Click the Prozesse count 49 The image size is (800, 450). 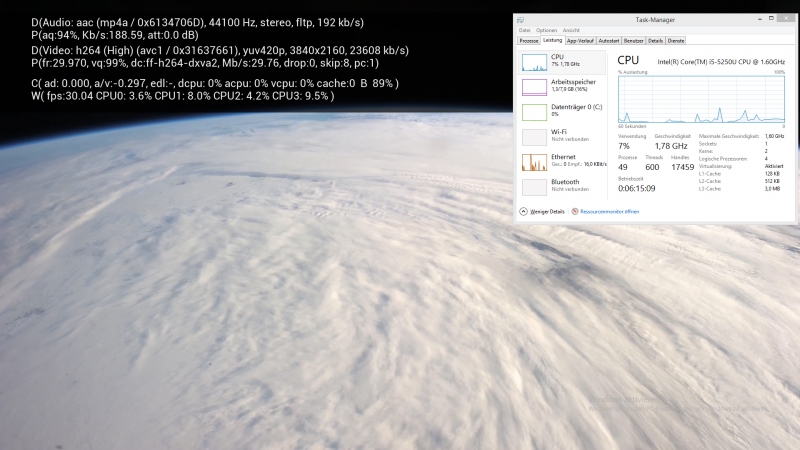pyautogui.click(x=622, y=167)
